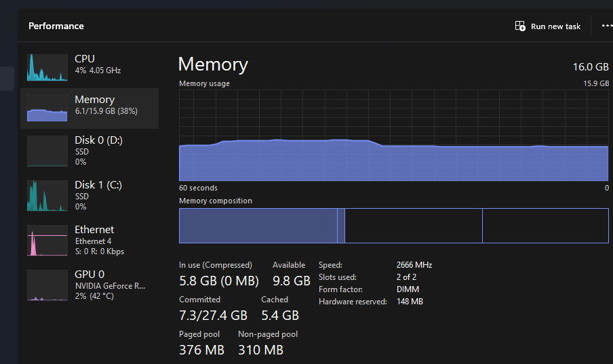Click the 0 label at graph's right end
The height and width of the screenshot is (364, 613).
tap(607, 188)
